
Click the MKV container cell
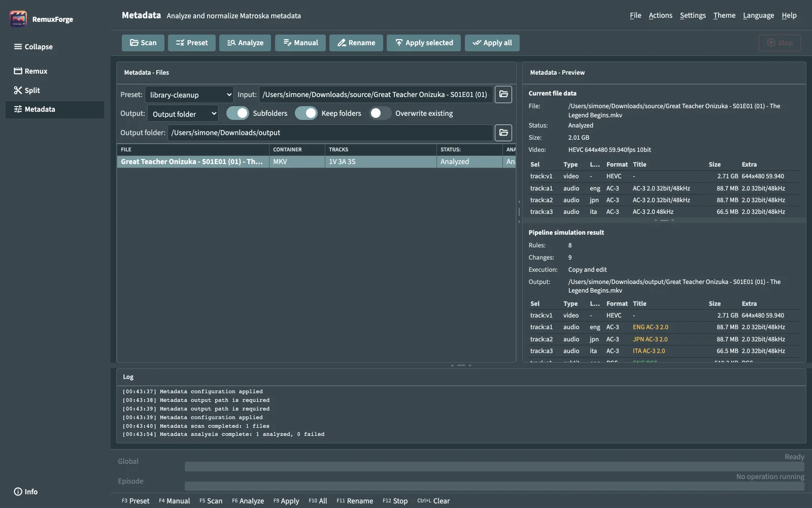(297, 162)
